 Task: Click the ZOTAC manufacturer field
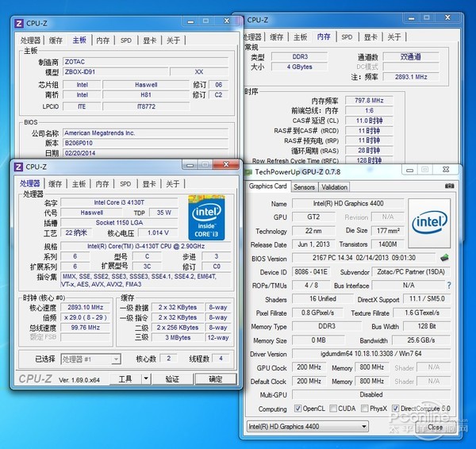tap(145, 62)
